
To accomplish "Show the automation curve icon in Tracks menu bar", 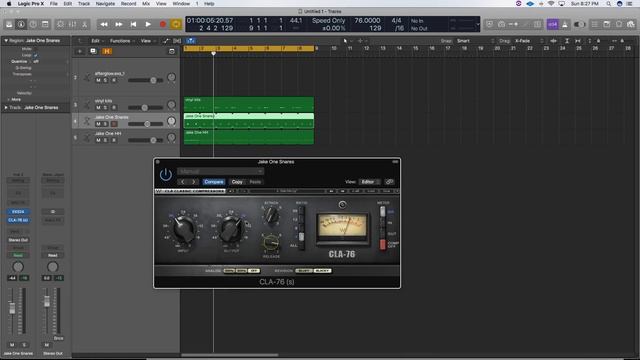I will tap(166, 41).
